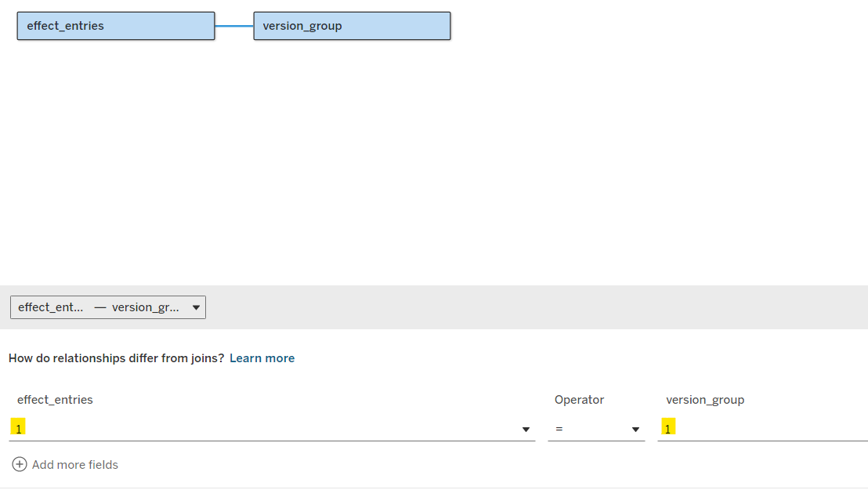Click the Operator dropdown's arrow icon
The image size is (868, 490).
click(x=635, y=430)
